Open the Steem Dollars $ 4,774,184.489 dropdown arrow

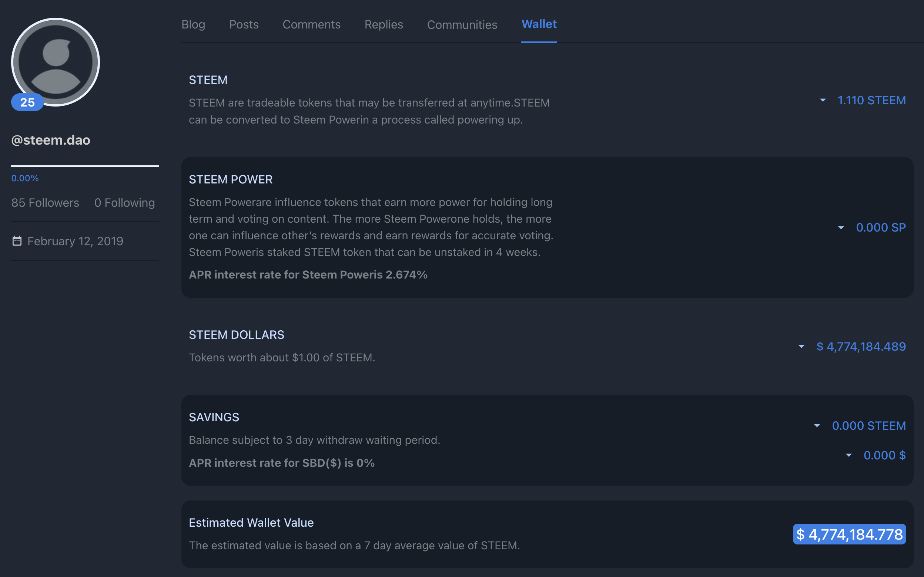pos(801,347)
